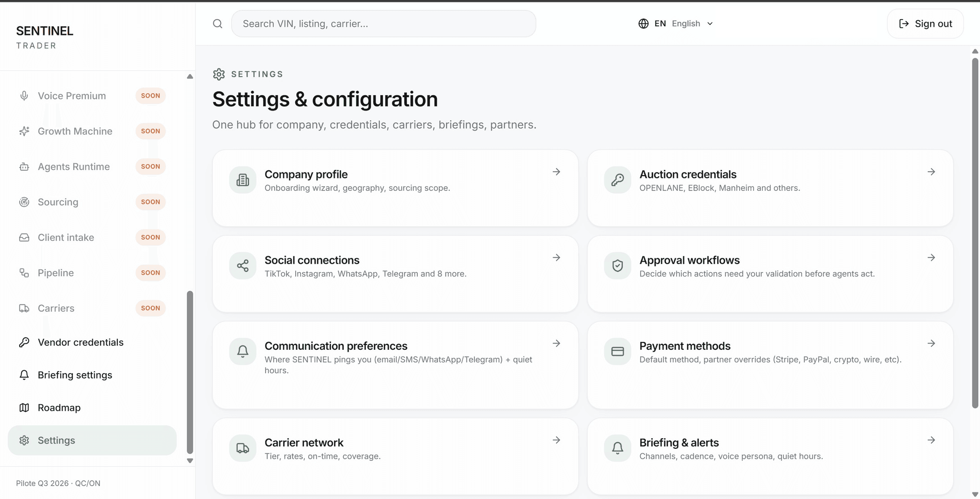Click the Pipeline workflow icon
Image resolution: width=980 pixels, height=499 pixels.
coord(24,273)
